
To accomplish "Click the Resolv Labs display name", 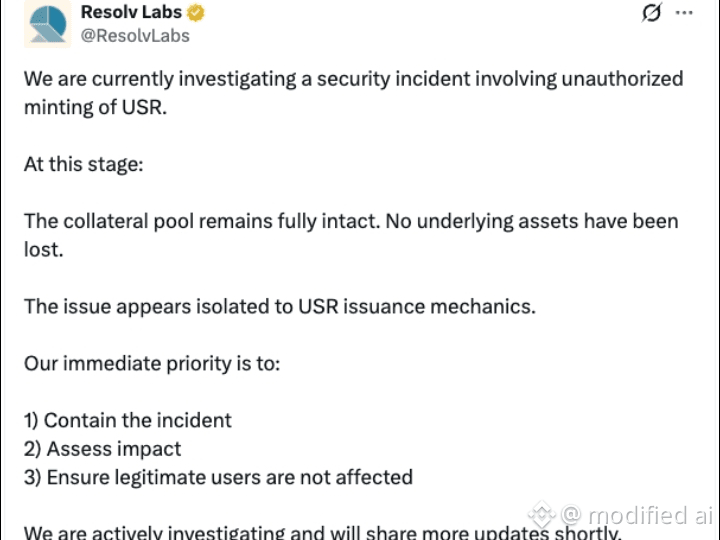I will click(x=131, y=12).
